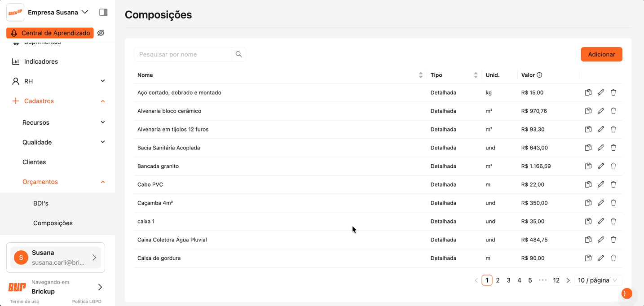Delete the Cabo PVC composition
This screenshot has height=306, width=644.
pos(613,184)
